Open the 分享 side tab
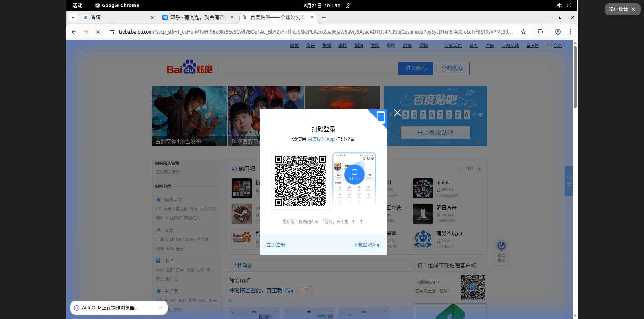644x319 pixels. (x=568, y=181)
